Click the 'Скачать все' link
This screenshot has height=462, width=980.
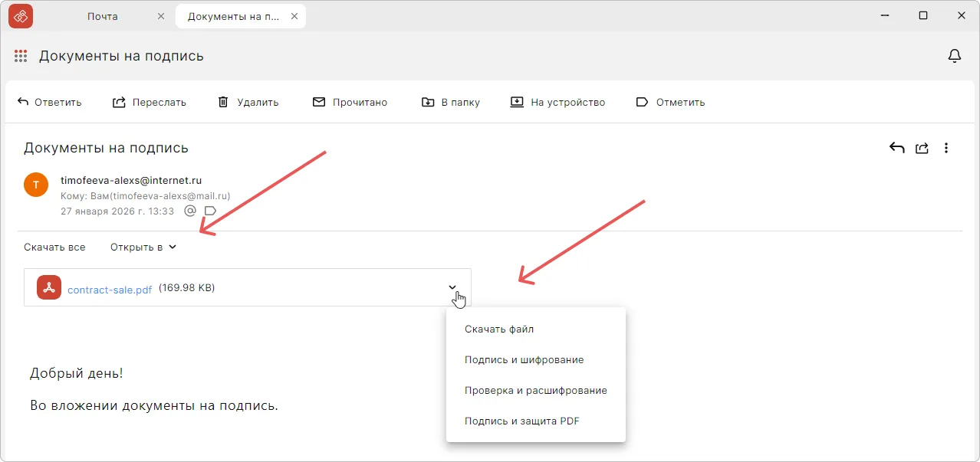click(54, 247)
